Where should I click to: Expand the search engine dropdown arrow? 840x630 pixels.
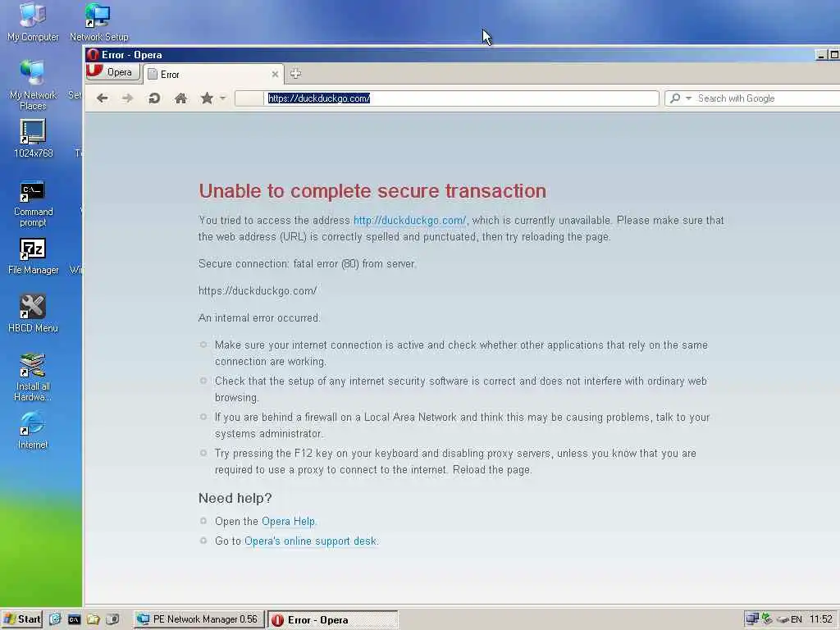688,98
